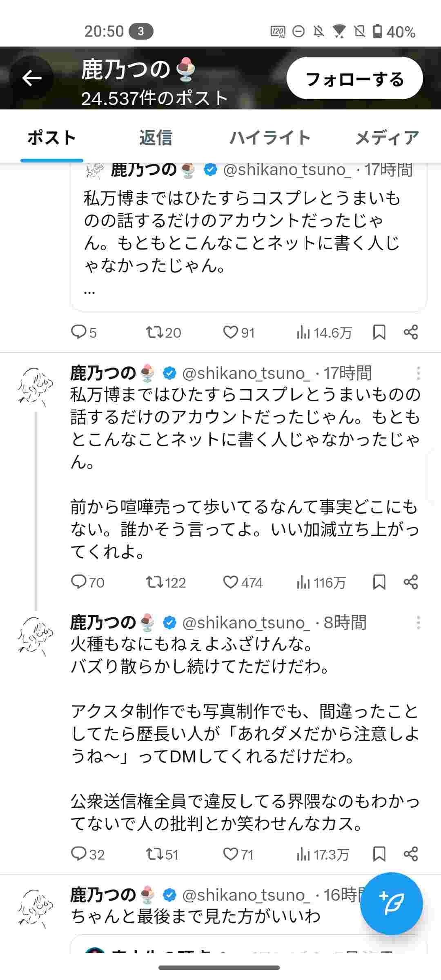The image size is (441, 980).
Task: Open the ハイライト tab
Action: [x=270, y=138]
